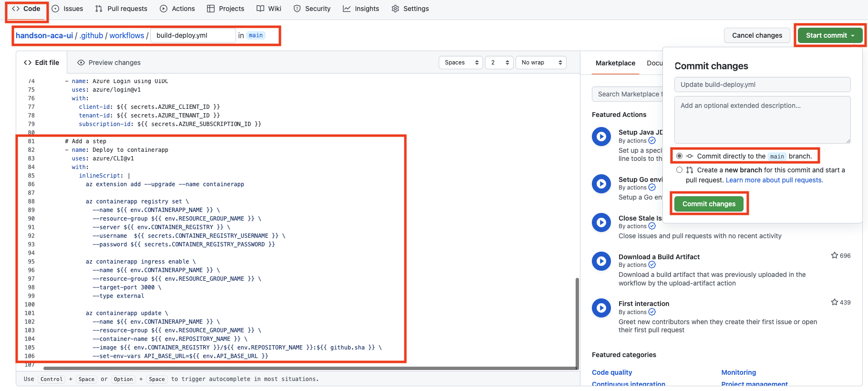This screenshot has width=868, height=391.
Task: Place cursor on 'uses: azure/login@v1' line
Action: pos(106,90)
